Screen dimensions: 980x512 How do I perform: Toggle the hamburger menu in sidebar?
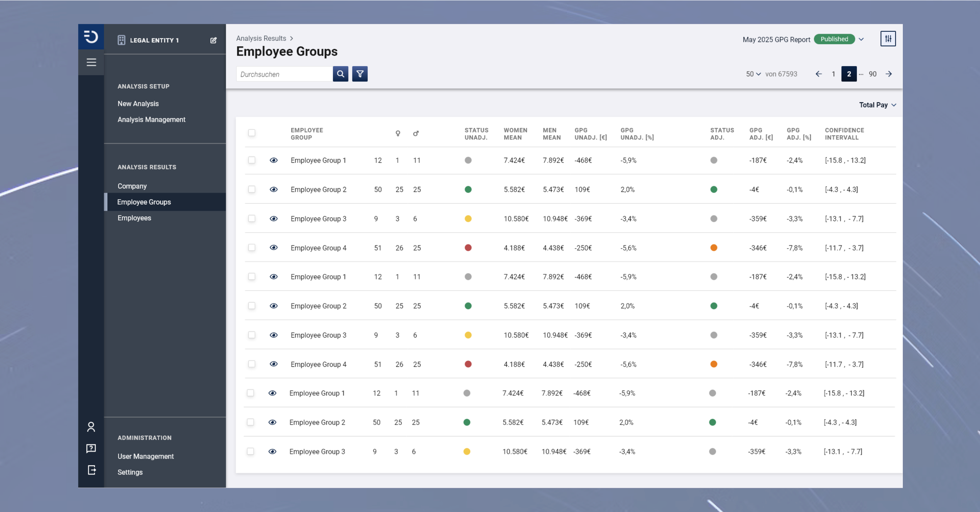coord(91,62)
